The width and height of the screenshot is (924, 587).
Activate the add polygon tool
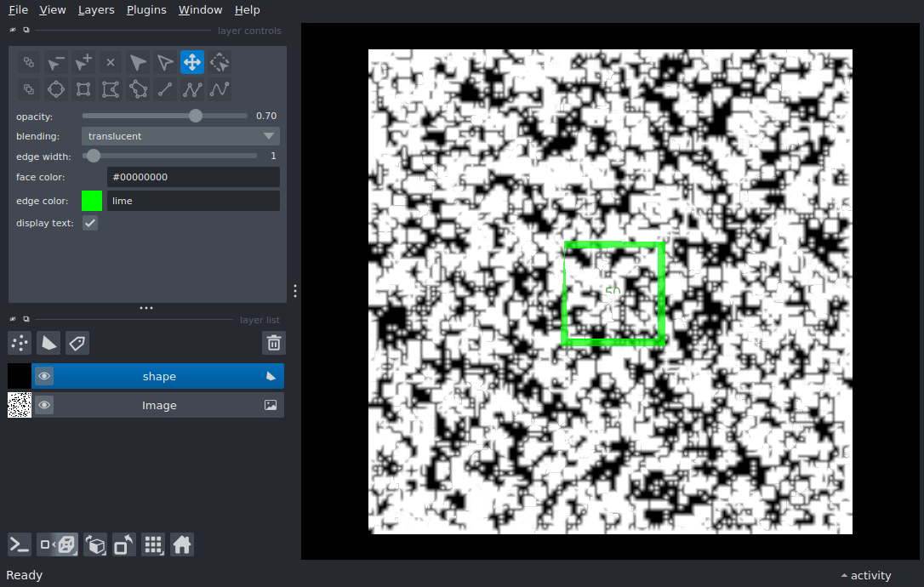pyautogui.click(x=111, y=89)
